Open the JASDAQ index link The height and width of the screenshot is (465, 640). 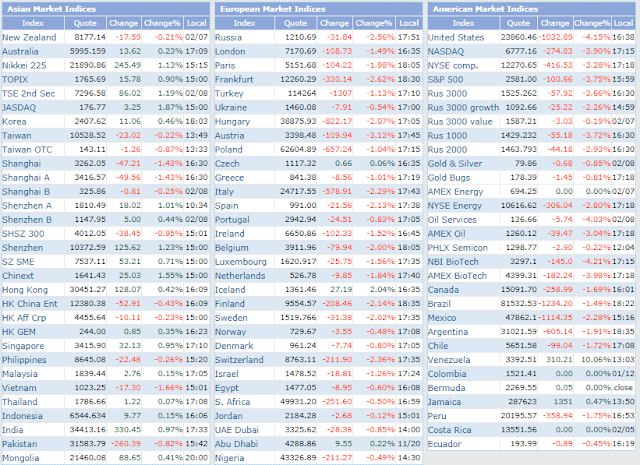[19, 108]
